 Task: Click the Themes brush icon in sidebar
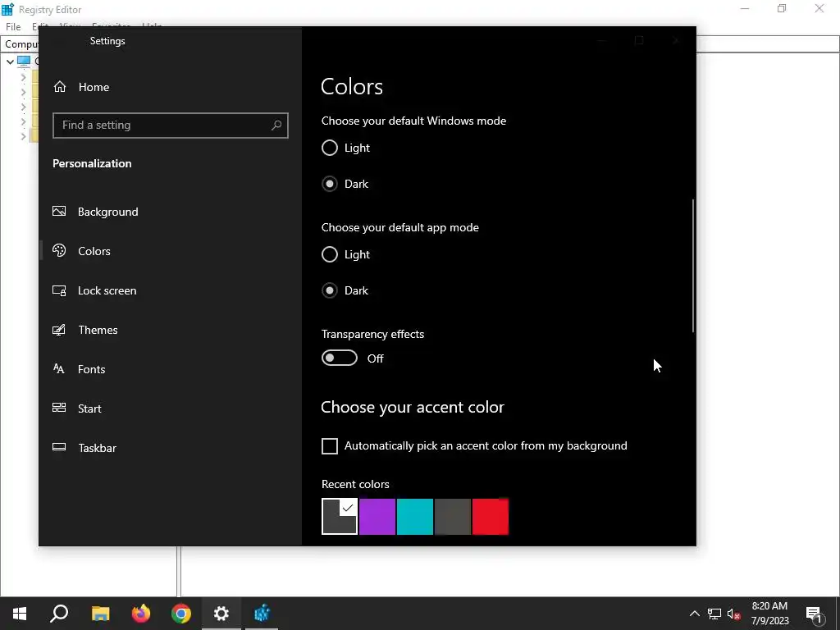pos(59,330)
